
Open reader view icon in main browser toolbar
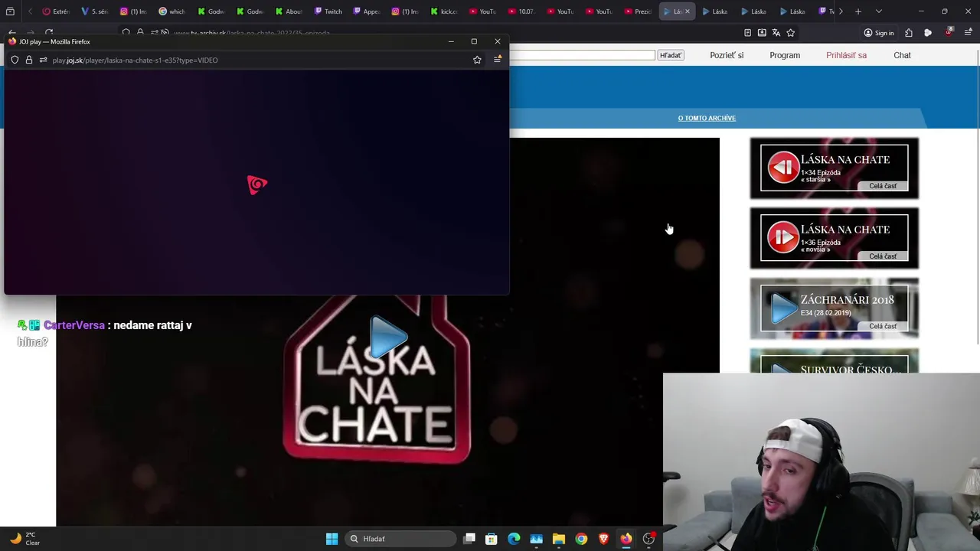pyautogui.click(x=747, y=33)
